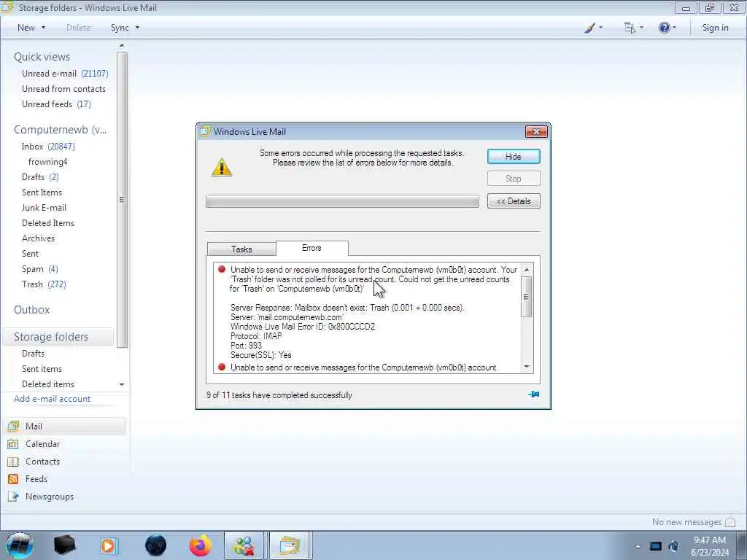
Task: Open Unread from contacts view
Action: coord(64,89)
